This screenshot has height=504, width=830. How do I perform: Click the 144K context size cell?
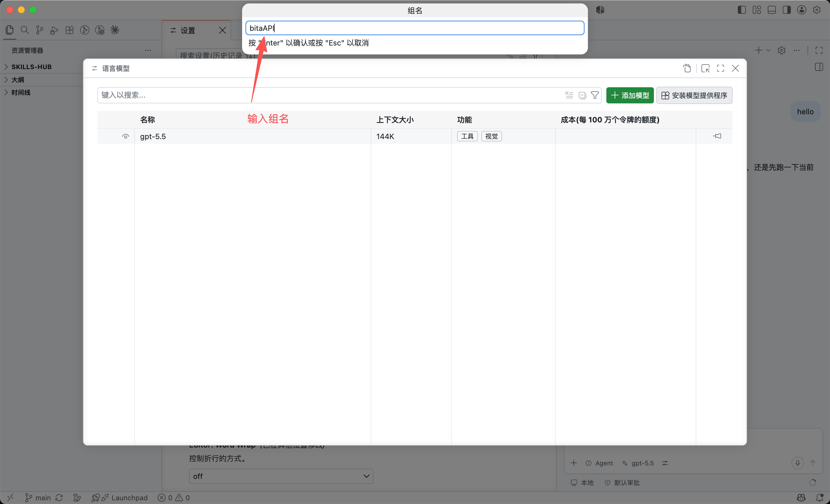click(x=385, y=136)
